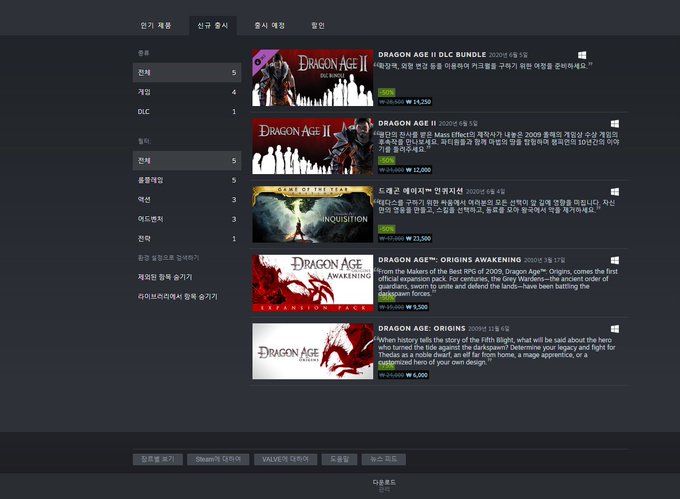Click Steam에 대하여 footer button
The image size is (680, 499).
[218, 459]
